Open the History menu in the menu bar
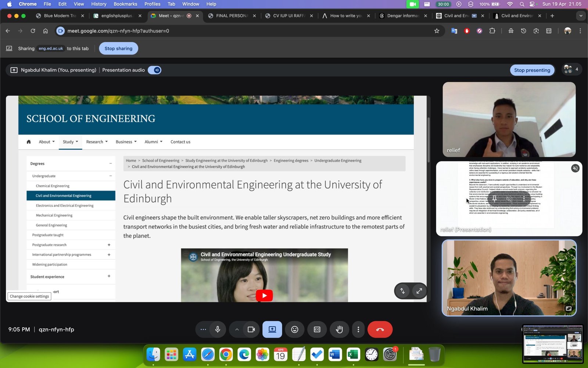This screenshot has height=368, width=588. (x=98, y=4)
